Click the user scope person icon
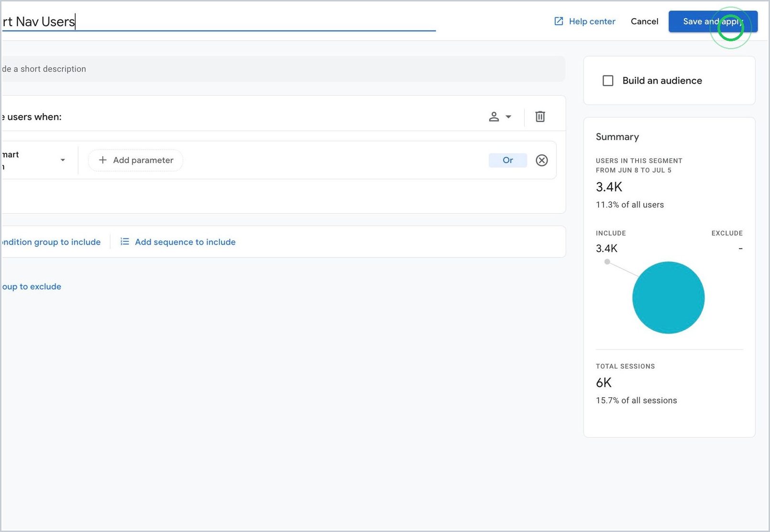This screenshot has height=532, width=770. click(x=494, y=117)
